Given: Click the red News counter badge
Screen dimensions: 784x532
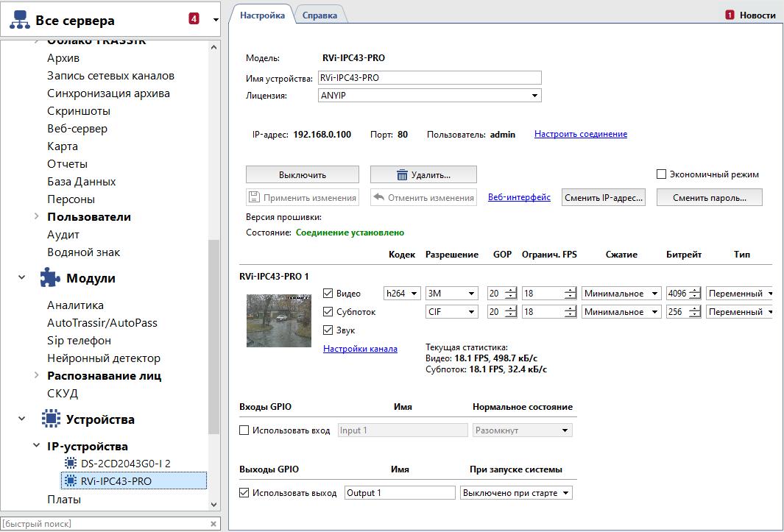Looking at the screenshot, I should pos(730,15).
